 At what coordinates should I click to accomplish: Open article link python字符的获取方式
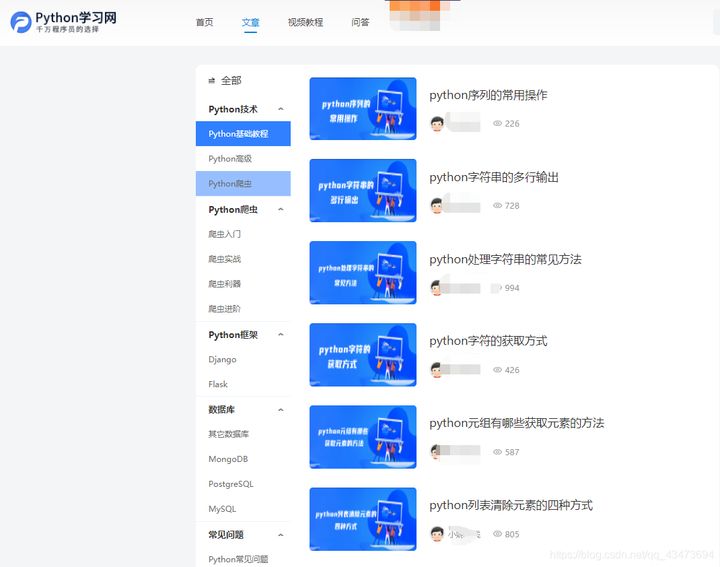(x=488, y=341)
